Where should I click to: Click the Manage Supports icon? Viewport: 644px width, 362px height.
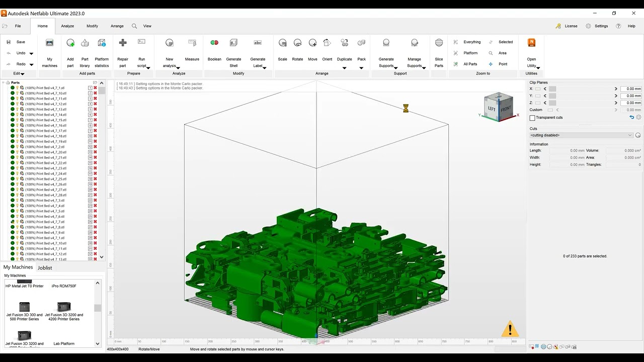click(415, 43)
